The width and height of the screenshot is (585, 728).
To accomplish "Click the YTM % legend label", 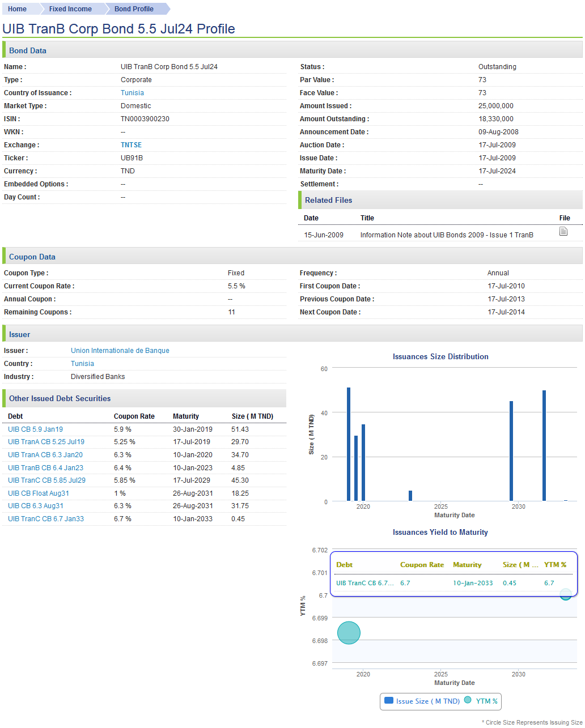I will point(487,701).
